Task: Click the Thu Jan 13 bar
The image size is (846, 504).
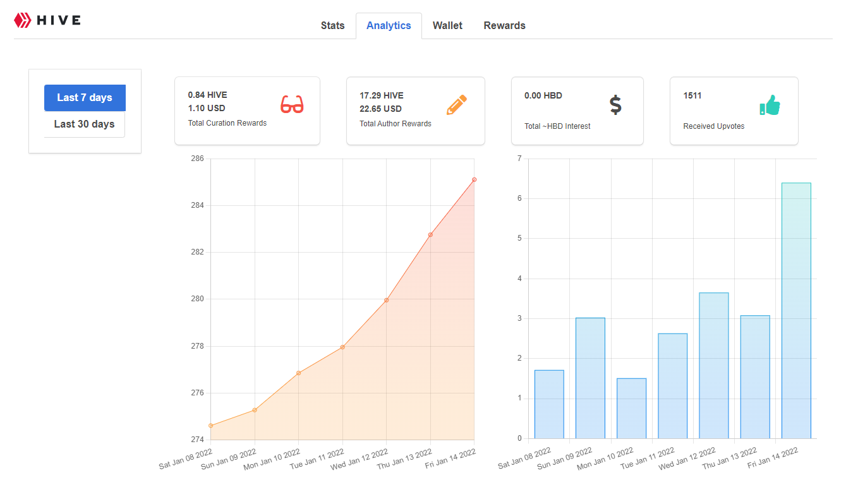Action: pos(755,377)
